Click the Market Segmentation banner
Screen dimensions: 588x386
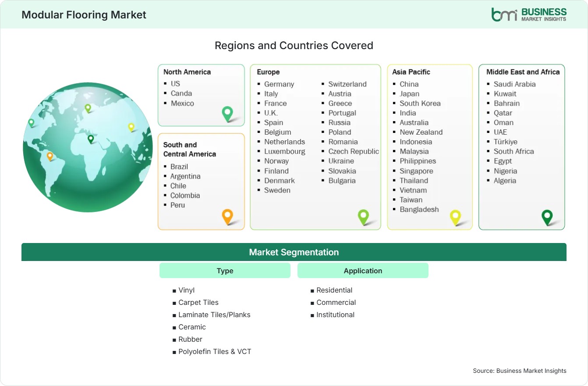click(294, 252)
